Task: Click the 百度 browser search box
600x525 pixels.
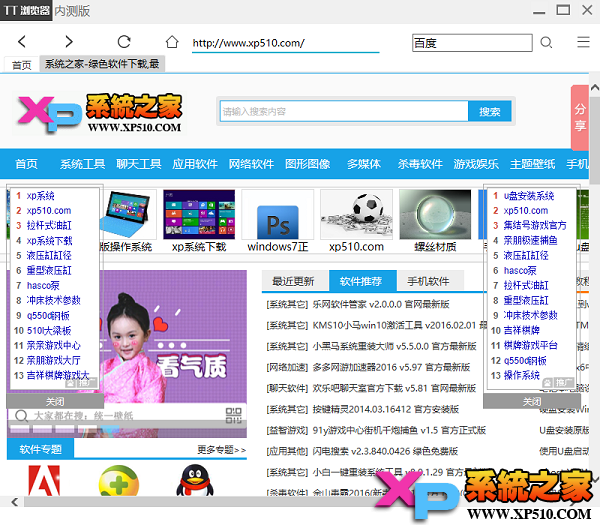Action: tap(472, 43)
